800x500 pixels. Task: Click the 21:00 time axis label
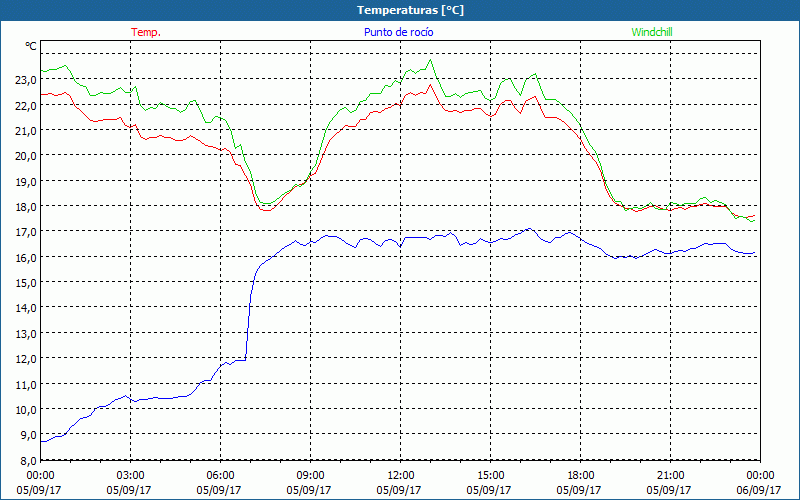[x=670, y=476]
